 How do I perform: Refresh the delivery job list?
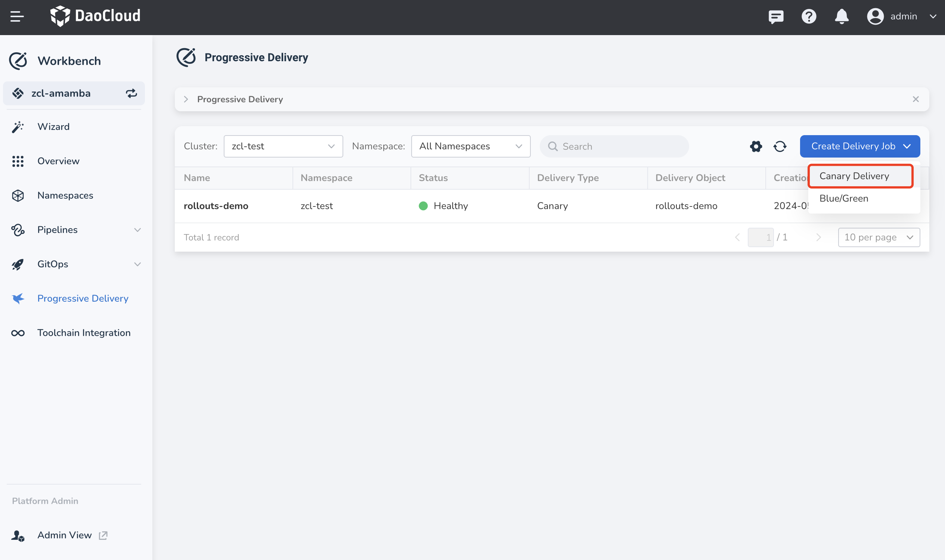780,146
